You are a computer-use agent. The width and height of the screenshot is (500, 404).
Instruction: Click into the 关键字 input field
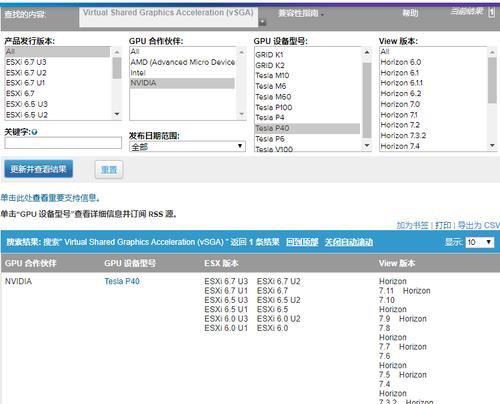(x=63, y=143)
